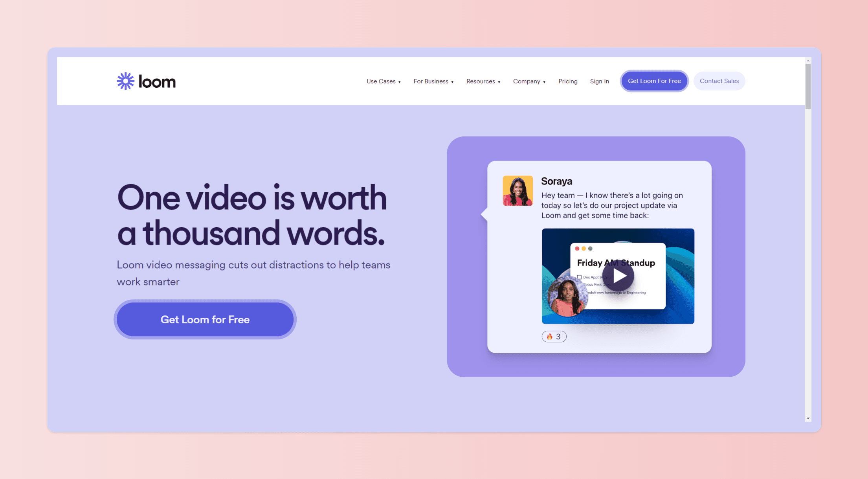Click the header Get Loom For Free button
This screenshot has width=868, height=479.
click(x=654, y=81)
